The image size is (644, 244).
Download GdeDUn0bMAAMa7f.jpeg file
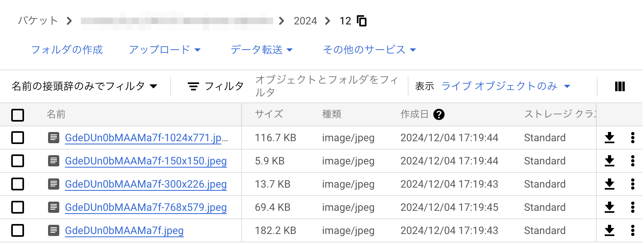click(x=609, y=230)
